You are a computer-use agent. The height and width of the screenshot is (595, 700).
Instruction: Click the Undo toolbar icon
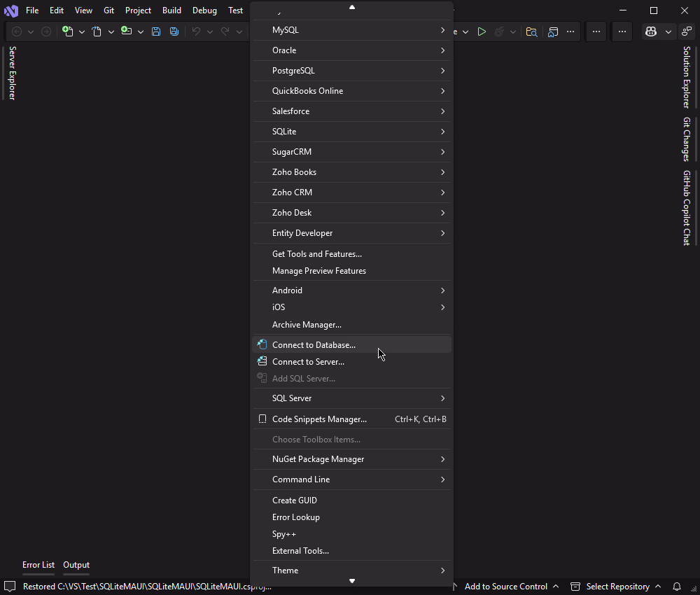pos(197,31)
